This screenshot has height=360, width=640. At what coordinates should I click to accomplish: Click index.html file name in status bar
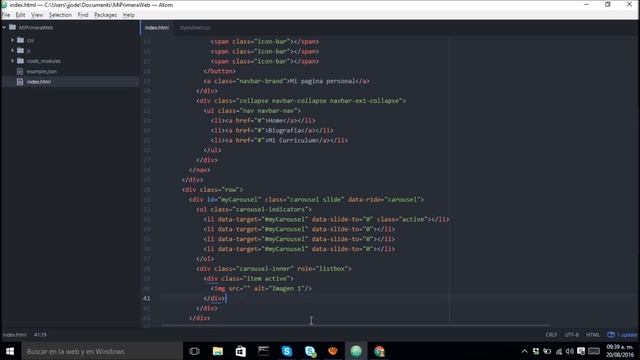tap(15, 335)
